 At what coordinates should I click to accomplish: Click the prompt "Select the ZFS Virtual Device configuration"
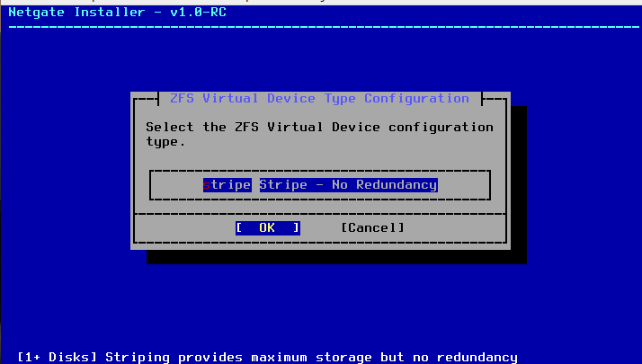(x=319, y=128)
